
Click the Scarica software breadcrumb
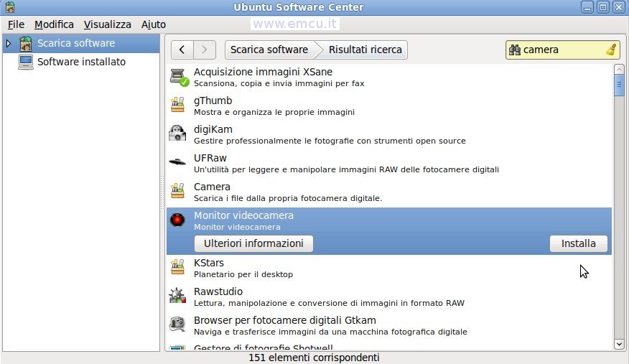pos(269,50)
